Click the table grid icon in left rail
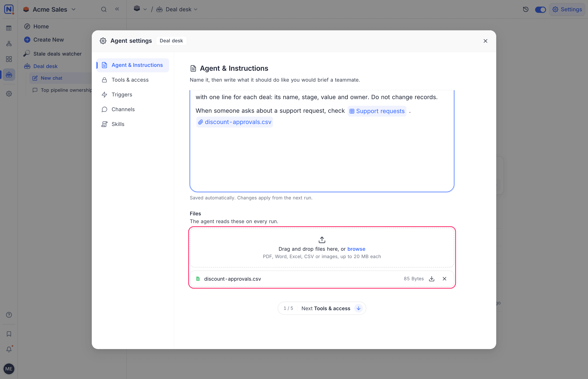The height and width of the screenshot is (379, 588). click(x=9, y=28)
